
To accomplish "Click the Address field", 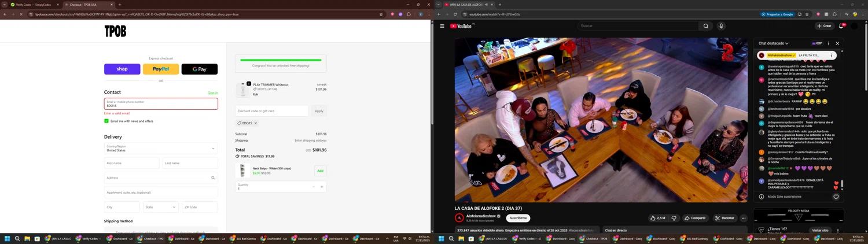I will click(x=161, y=178).
